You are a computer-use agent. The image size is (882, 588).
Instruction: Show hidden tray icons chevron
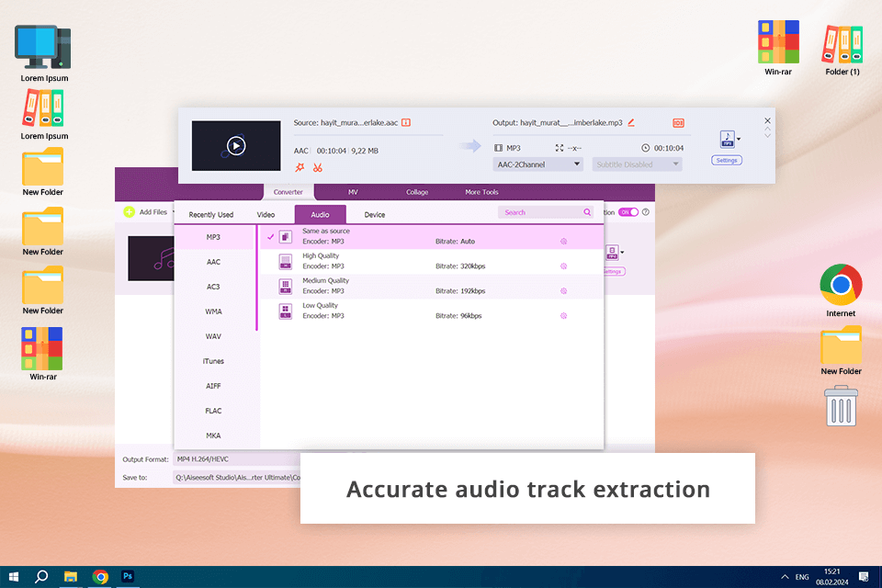click(785, 577)
